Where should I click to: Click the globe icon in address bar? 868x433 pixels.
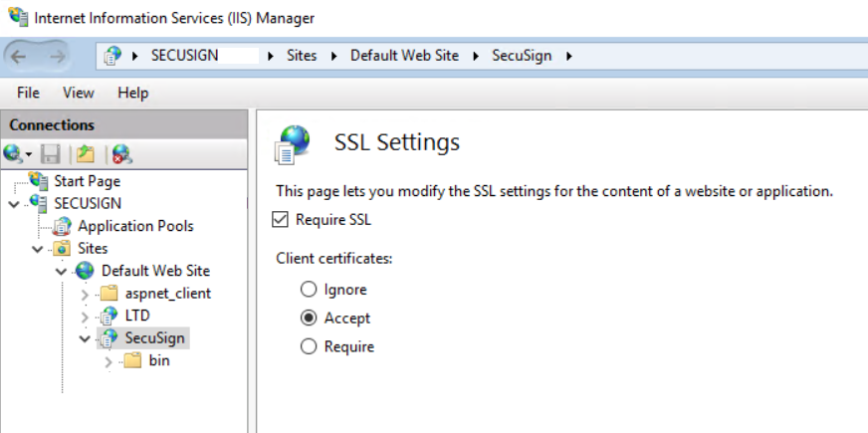pyautogui.click(x=112, y=56)
